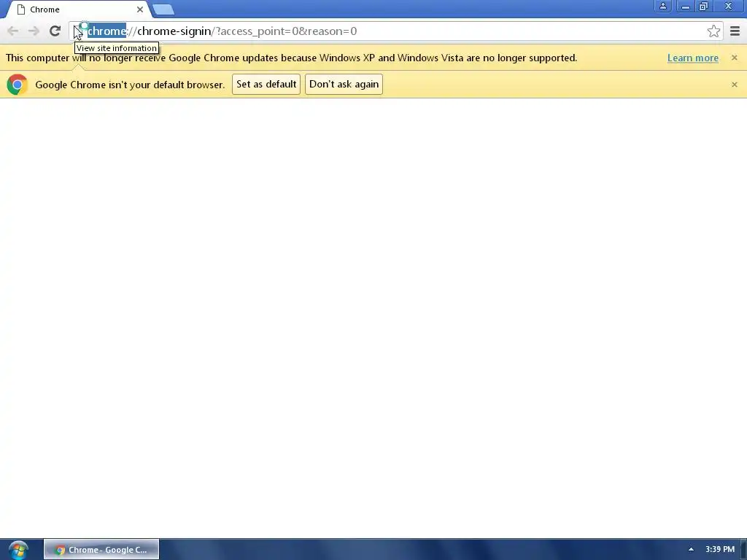This screenshot has width=747, height=560.
Task: Show hidden system tray icons
Action: (691, 550)
